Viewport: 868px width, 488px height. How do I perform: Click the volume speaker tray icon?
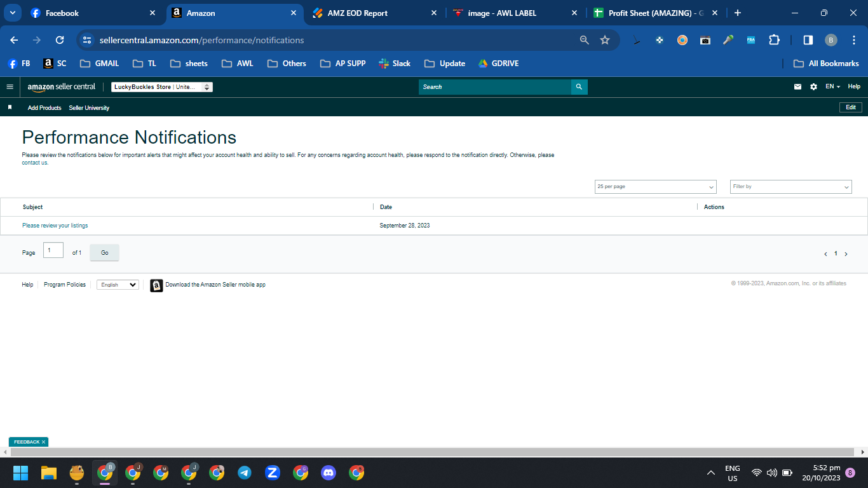click(771, 473)
